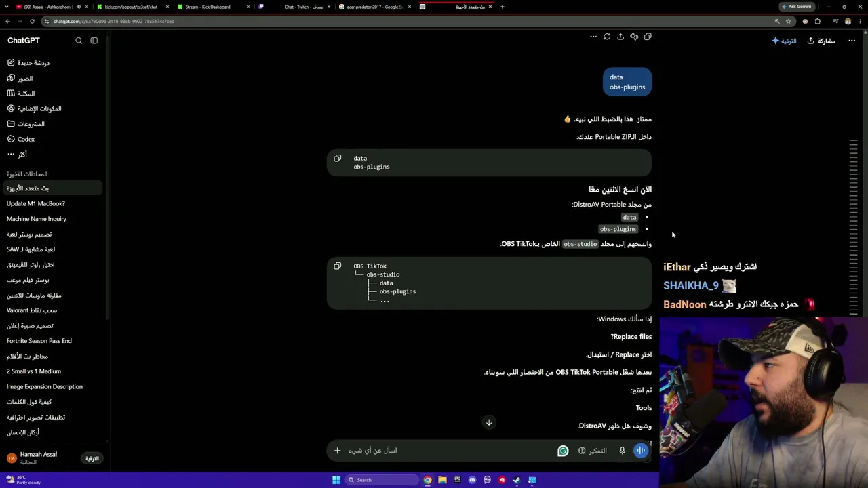Bookmark this page with the star icon
Viewport: 868px width, 488px height.
pyautogui.click(x=788, y=21)
